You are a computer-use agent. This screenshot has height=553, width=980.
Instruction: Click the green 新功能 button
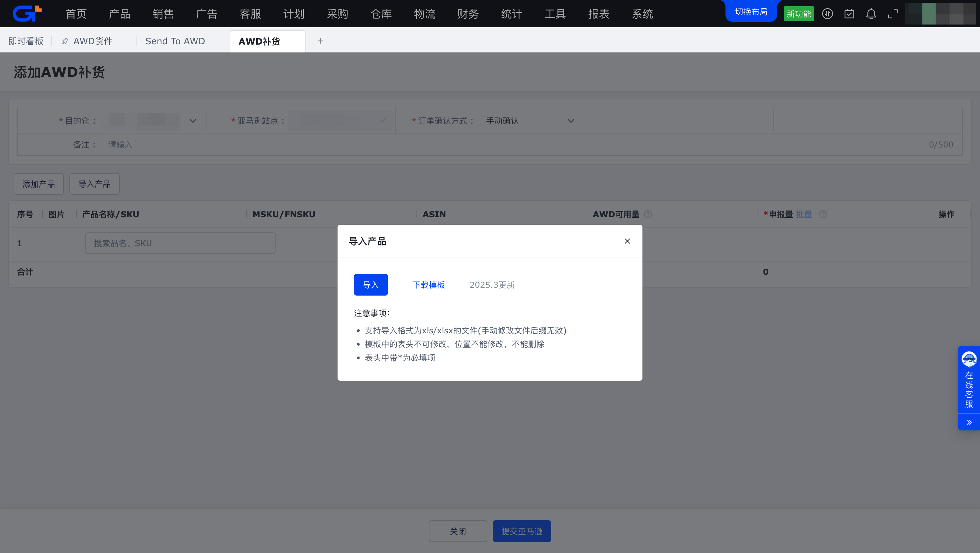[799, 14]
